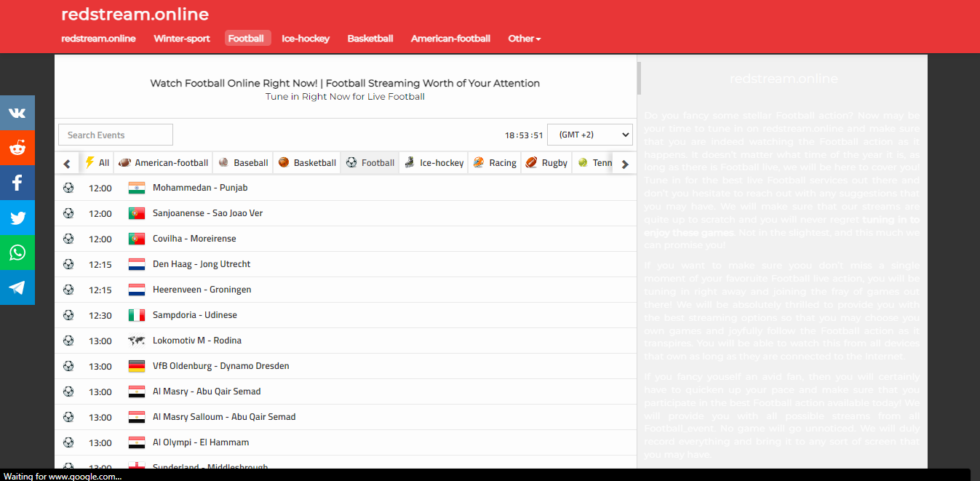Click the 18:53:51 clock display
The width and height of the screenshot is (980, 481).
tap(524, 135)
